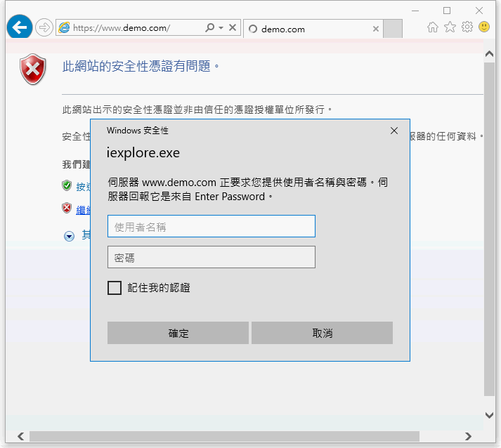Expand more information round arrow

coord(69,236)
